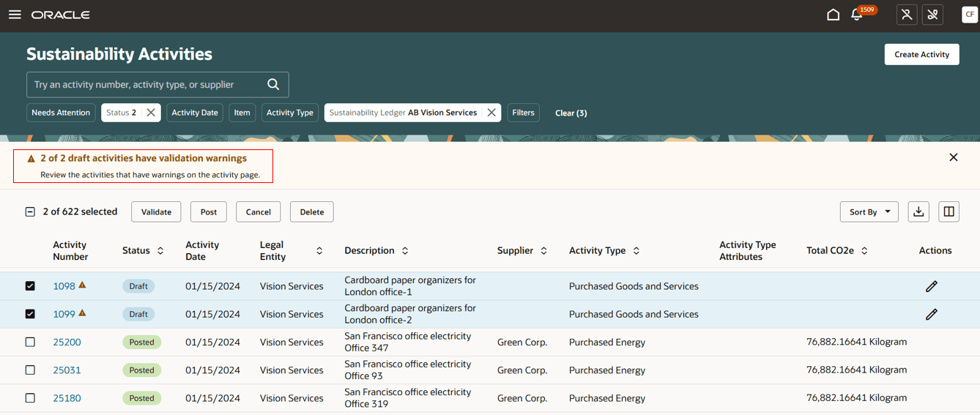980x415 pixels.
Task: Toggle the select-all checkbox in table header
Action: [x=30, y=212]
